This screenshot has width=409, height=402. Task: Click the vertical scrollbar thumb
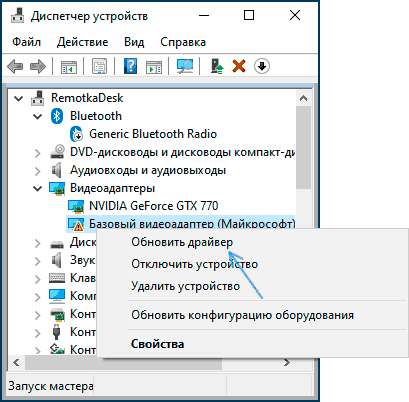[303, 148]
